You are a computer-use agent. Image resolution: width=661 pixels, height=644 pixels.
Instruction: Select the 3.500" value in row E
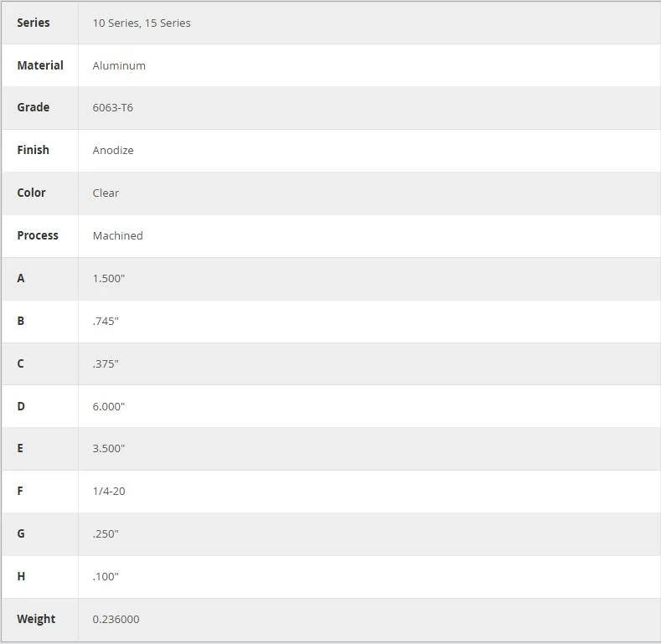[109, 448]
